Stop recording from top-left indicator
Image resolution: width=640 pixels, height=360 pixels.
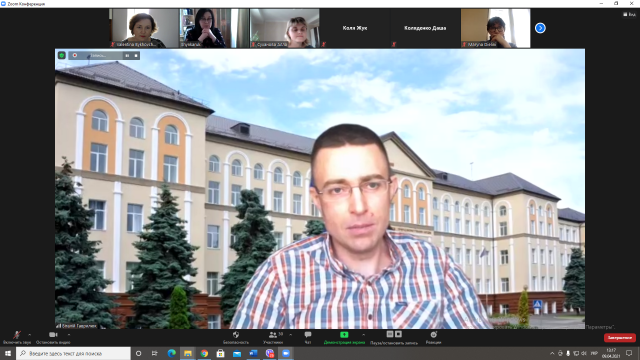tap(136, 55)
